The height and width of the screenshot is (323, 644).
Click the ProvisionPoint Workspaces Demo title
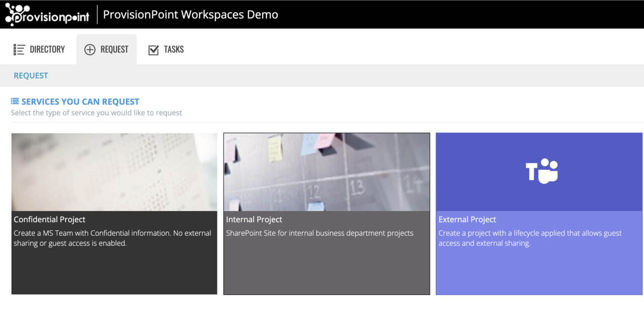click(x=190, y=14)
